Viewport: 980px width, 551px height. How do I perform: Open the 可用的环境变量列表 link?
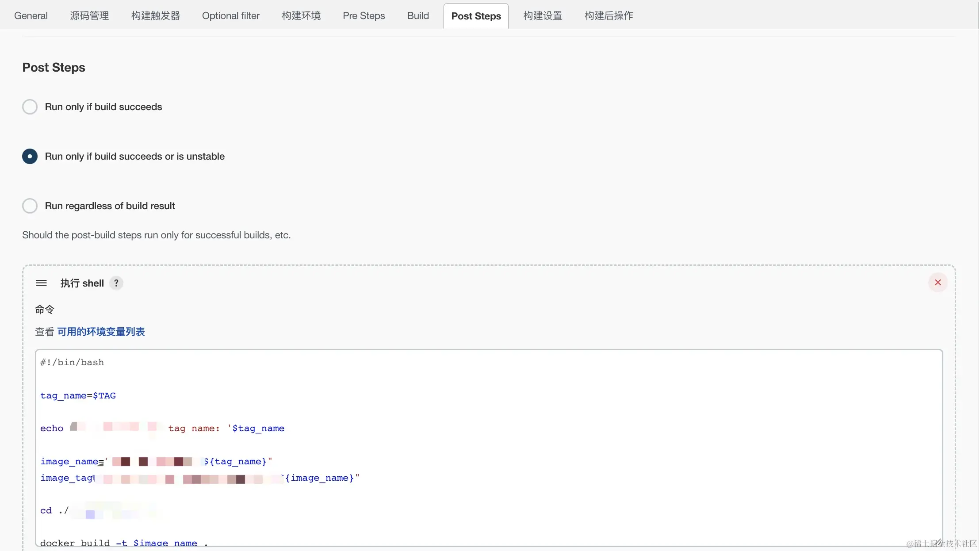coord(101,332)
